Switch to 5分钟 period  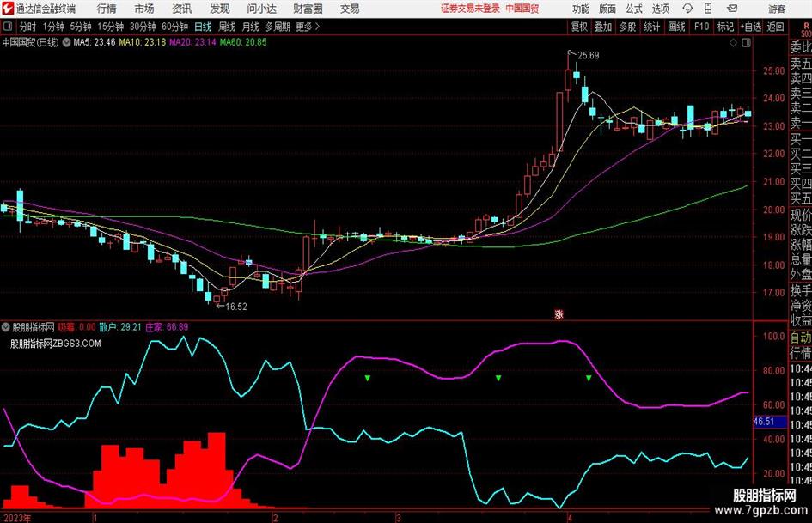(x=80, y=27)
